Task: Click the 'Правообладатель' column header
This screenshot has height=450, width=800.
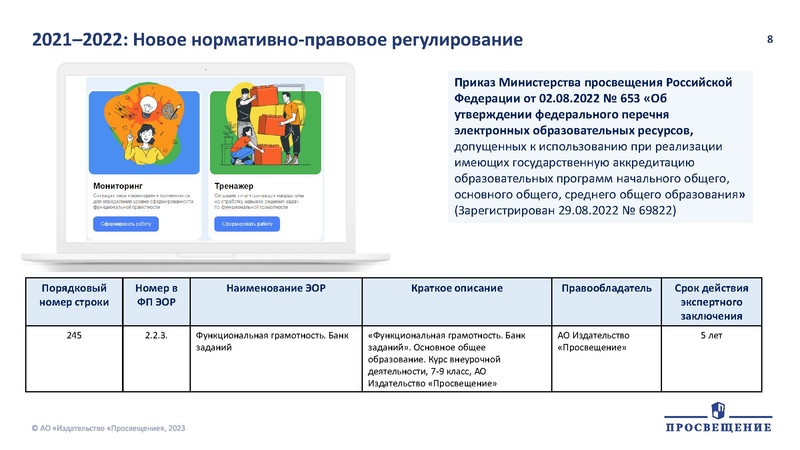Action: (x=607, y=302)
